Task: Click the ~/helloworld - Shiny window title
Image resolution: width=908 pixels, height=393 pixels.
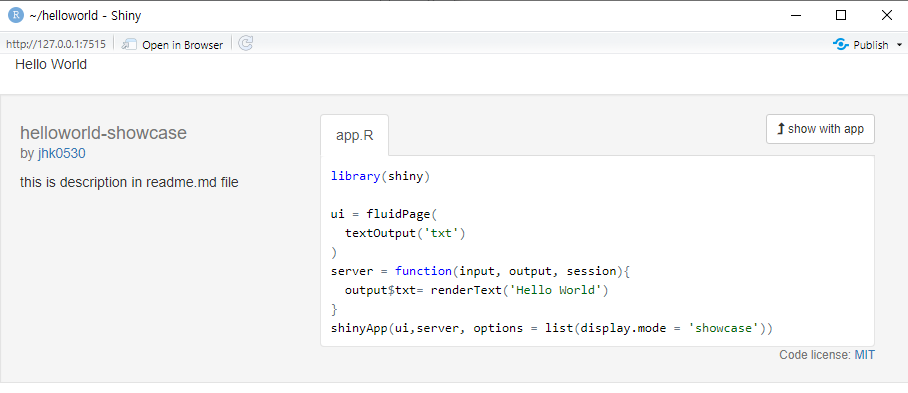Action: tap(85, 16)
